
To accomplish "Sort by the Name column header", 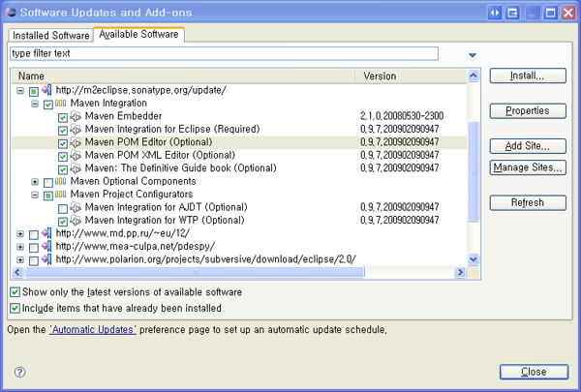I will click(x=183, y=75).
